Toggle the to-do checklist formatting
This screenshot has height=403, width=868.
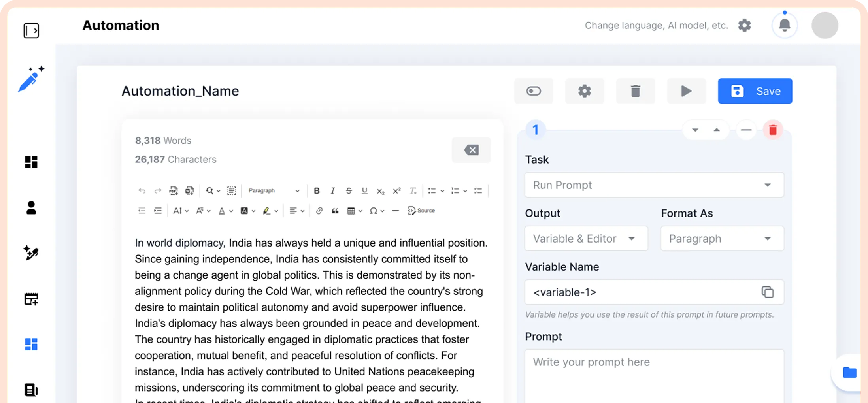(478, 191)
